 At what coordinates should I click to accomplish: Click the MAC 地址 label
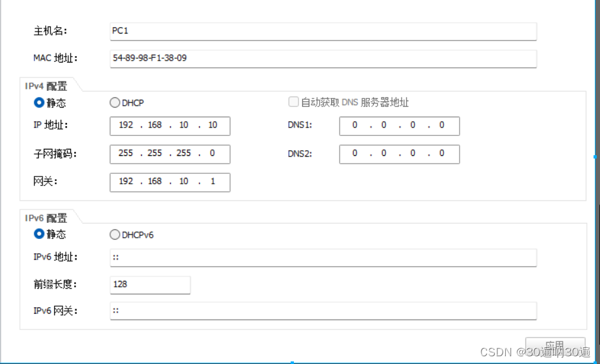pos(55,58)
